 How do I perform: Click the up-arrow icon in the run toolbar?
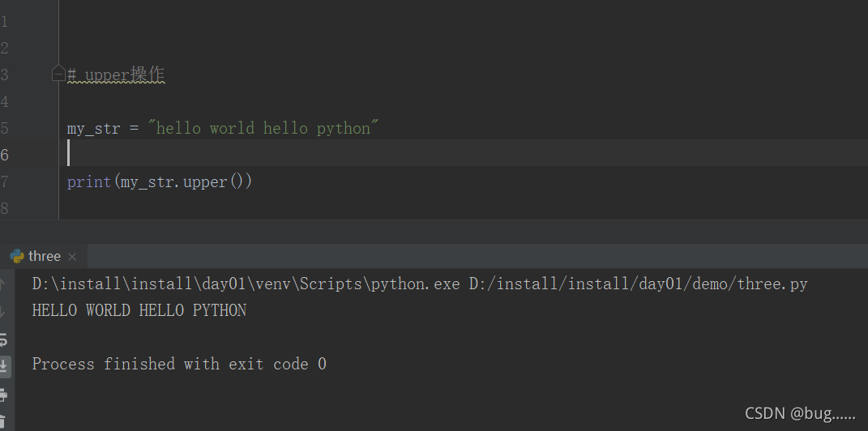2,284
